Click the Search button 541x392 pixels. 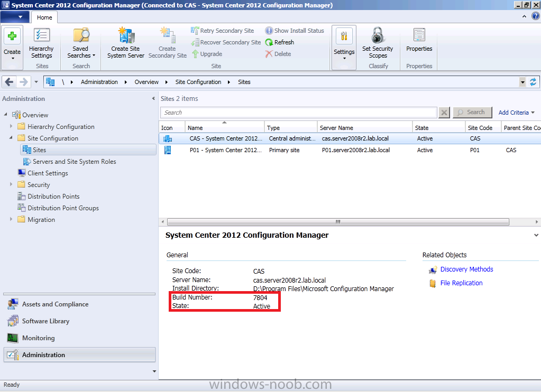[472, 113]
